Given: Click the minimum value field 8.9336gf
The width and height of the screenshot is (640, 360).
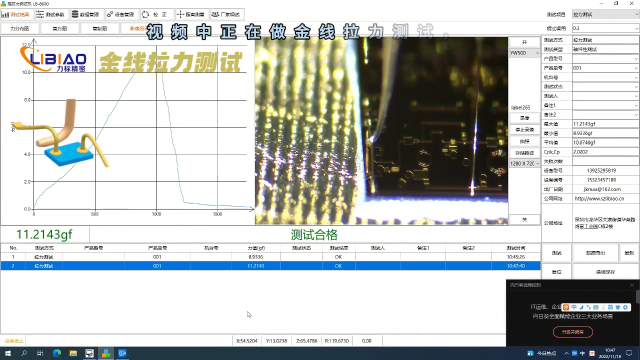Looking at the screenshot, I should click(605, 133).
